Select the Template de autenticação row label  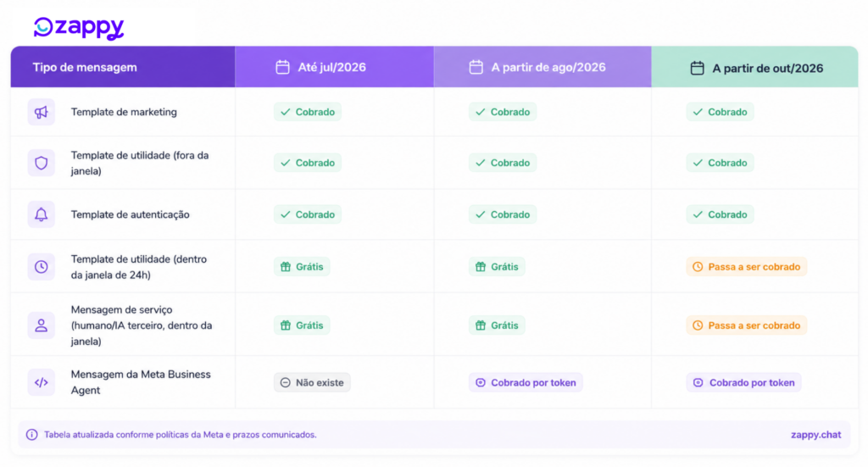130,214
